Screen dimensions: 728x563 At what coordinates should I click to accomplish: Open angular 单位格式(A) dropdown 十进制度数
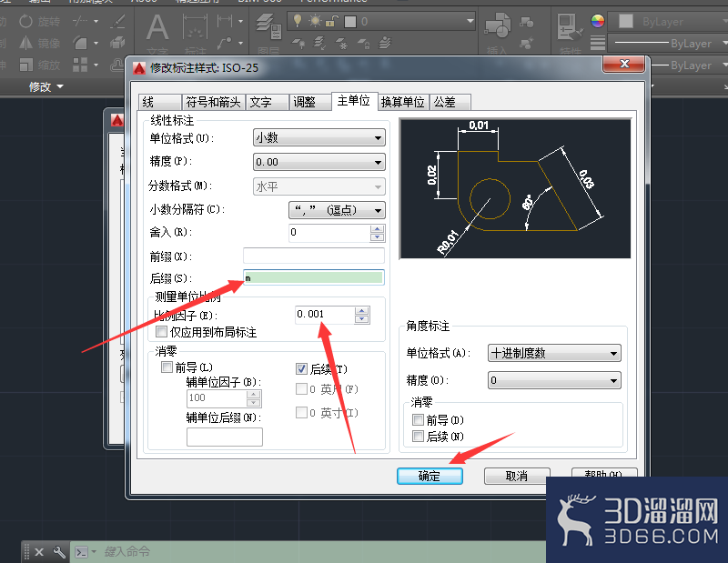554,353
